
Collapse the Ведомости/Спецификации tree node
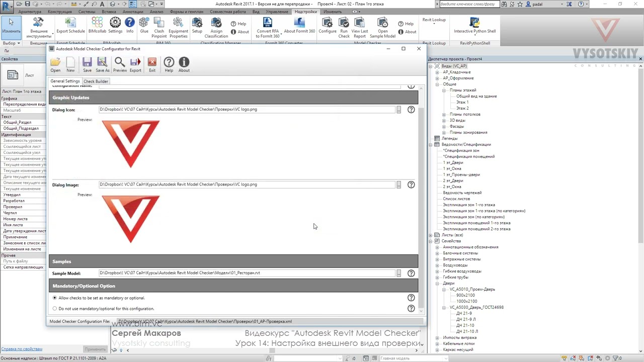coord(431,145)
